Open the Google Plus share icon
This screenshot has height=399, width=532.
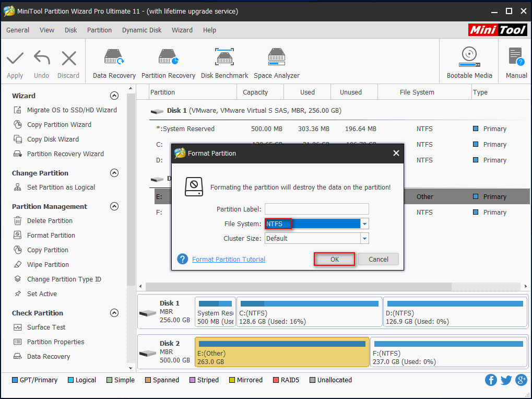pos(521,380)
